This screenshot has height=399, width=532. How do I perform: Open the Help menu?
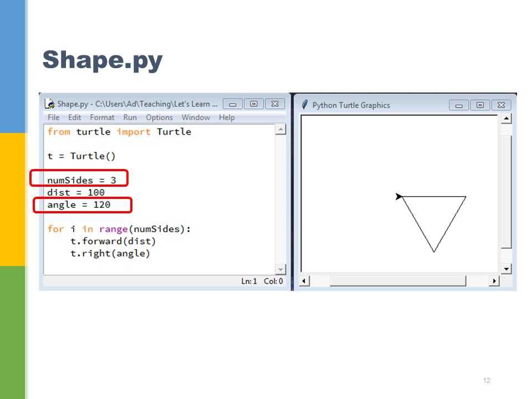tap(227, 117)
